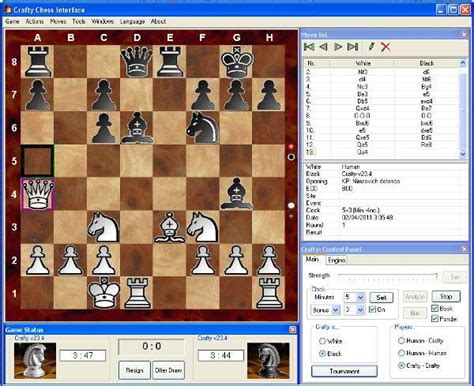Viewport: 474px width, 386px height.
Task: Toggle the Ponder checkbox
Action: pos(435,319)
